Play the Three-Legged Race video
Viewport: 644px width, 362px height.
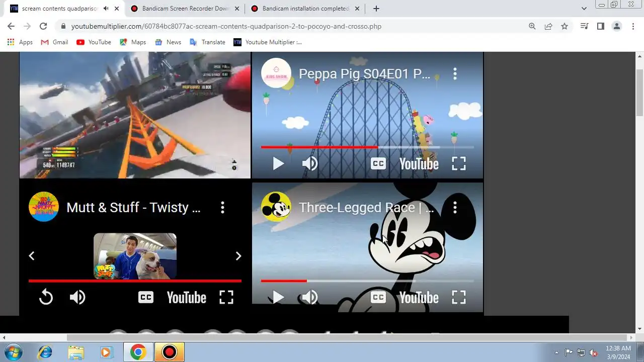coord(278,298)
